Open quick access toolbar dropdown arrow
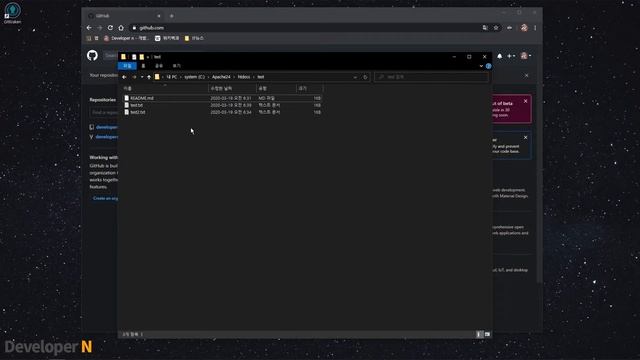This screenshot has width=640, height=360. coord(147,57)
